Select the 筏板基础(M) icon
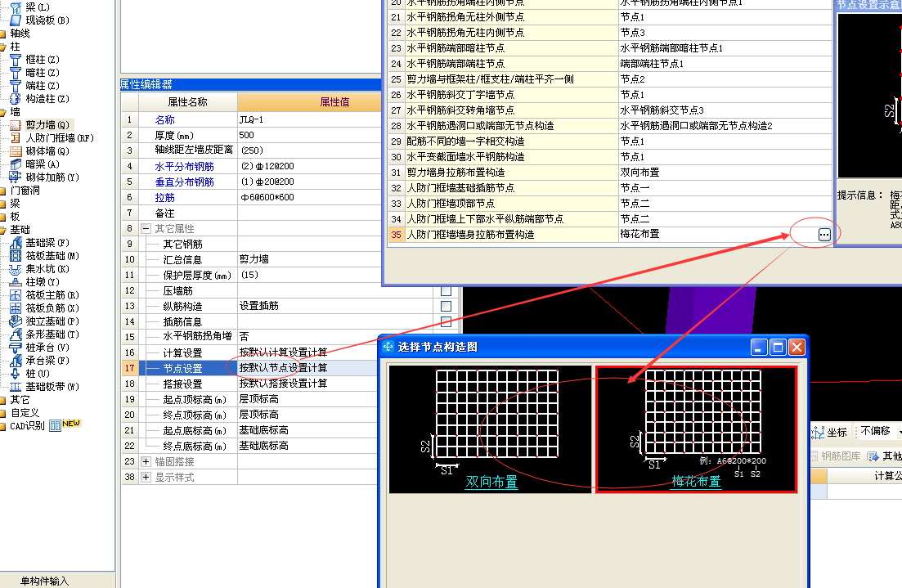This screenshot has width=902, height=588. tap(16, 256)
